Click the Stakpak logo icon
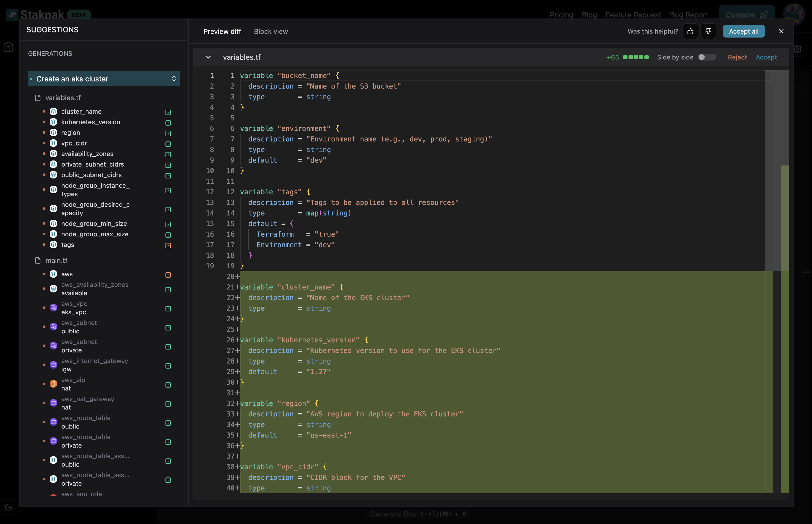 [12, 15]
